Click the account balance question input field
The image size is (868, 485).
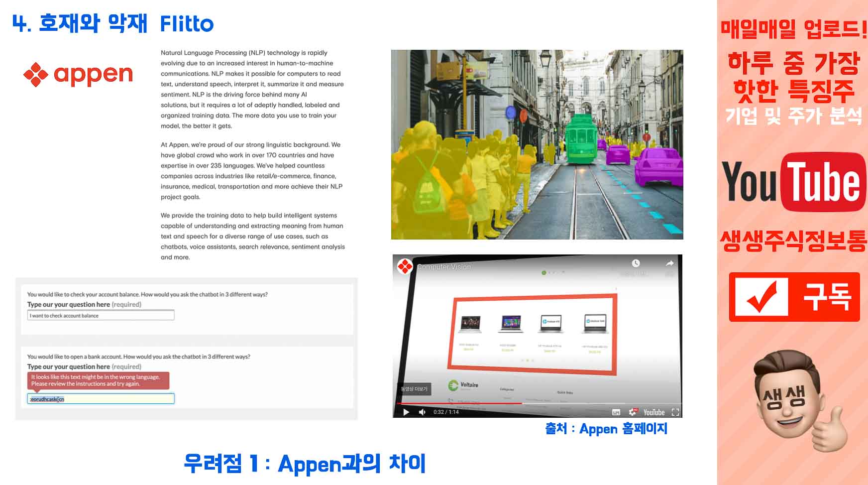(x=101, y=315)
